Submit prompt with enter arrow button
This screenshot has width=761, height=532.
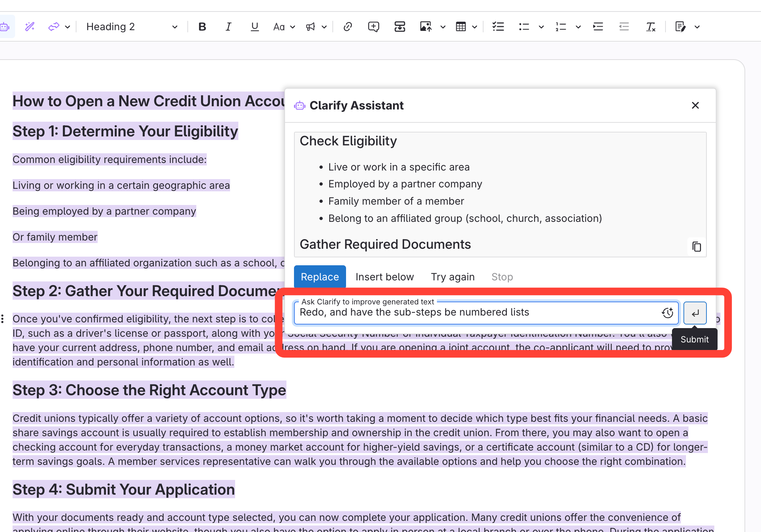[x=695, y=313]
